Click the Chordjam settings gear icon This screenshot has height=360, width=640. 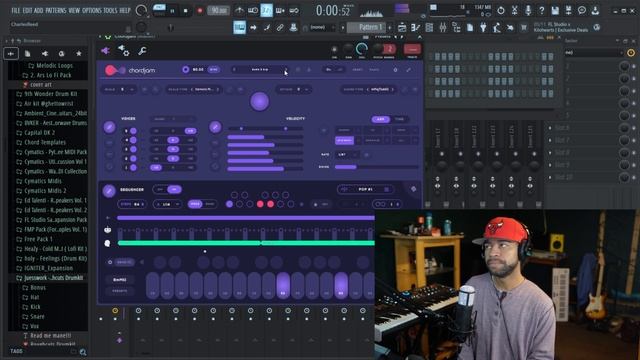click(395, 70)
